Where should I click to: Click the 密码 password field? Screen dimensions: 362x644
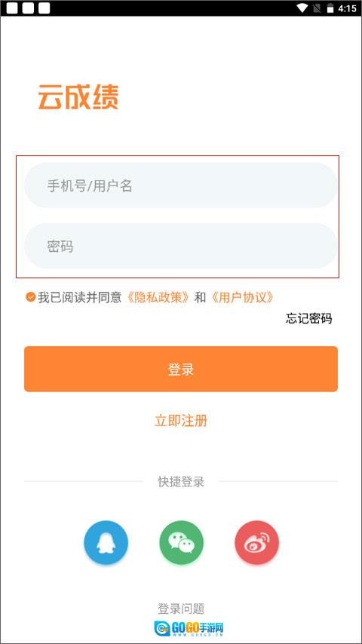(x=181, y=246)
